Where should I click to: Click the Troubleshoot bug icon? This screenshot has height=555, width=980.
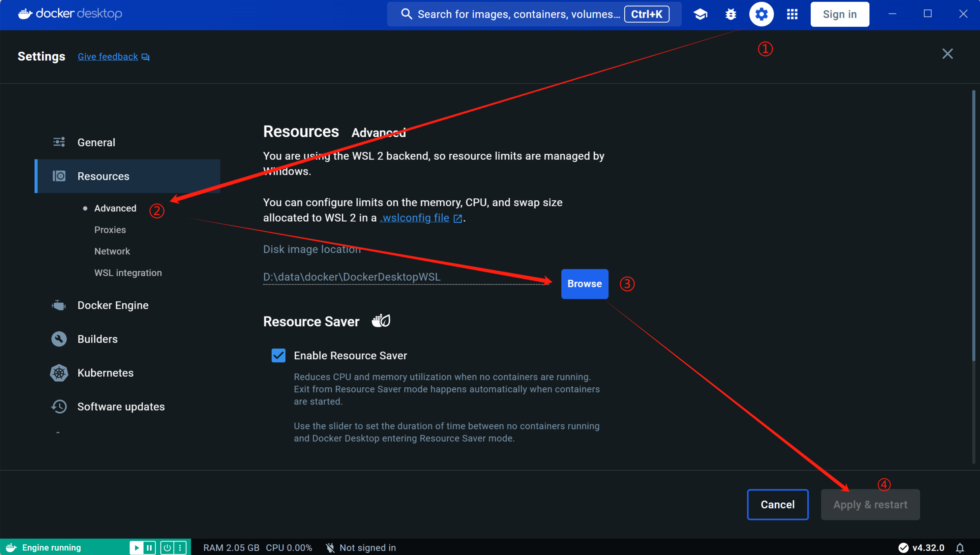[x=731, y=14]
